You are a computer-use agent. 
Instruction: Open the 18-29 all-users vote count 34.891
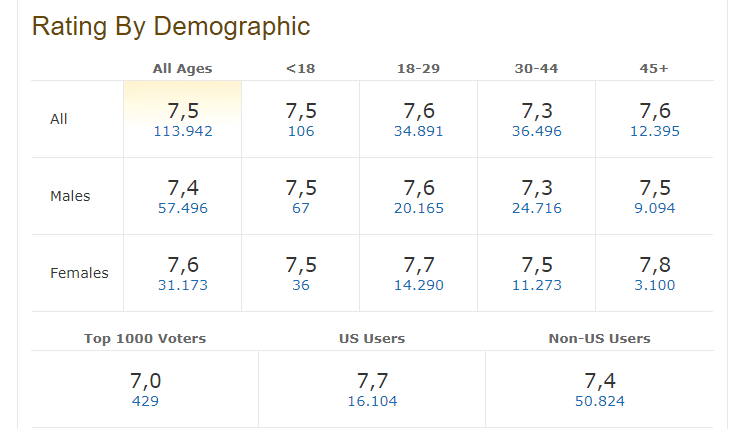[418, 131]
